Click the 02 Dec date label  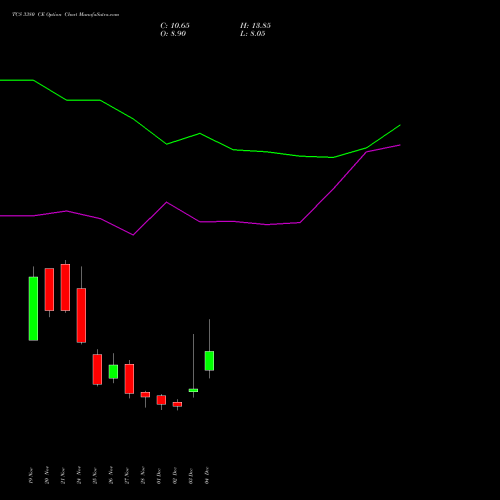point(175,476)
